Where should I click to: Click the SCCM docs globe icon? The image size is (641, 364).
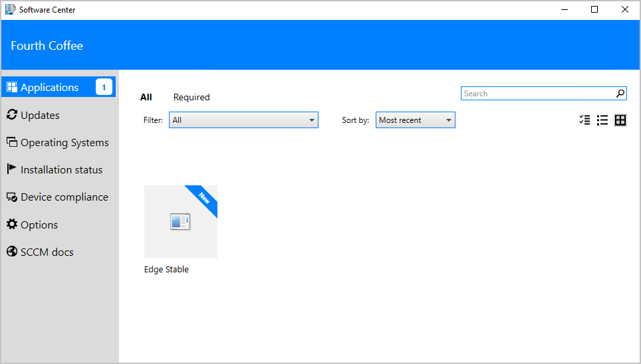click(12, 251)
